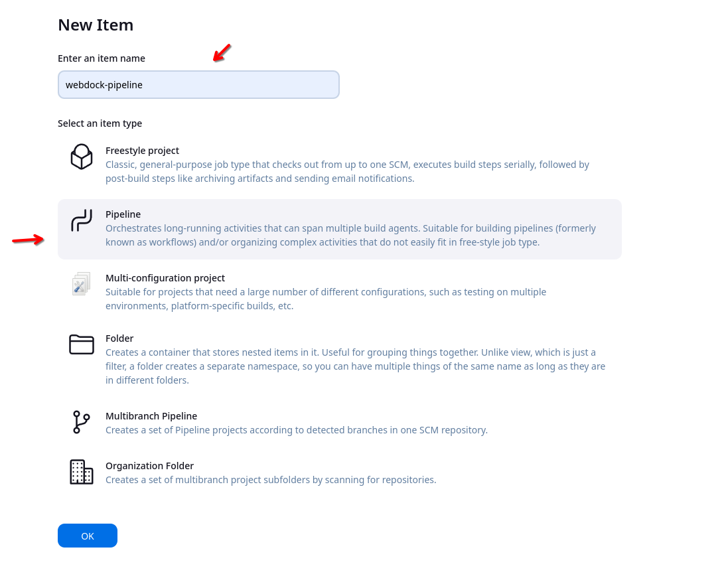Choose the "Freestyle project" title
This screenshot has width=722, height=588.
point(142,151)
